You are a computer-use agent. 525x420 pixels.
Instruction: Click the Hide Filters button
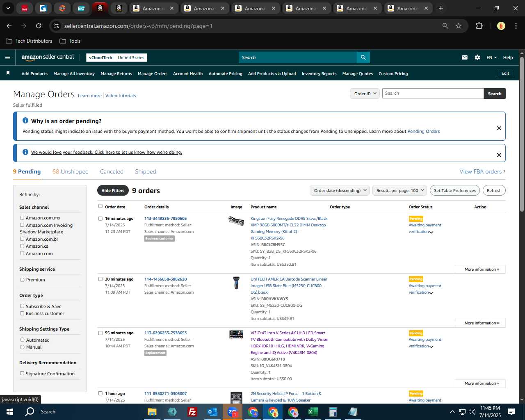pos(113,190)
